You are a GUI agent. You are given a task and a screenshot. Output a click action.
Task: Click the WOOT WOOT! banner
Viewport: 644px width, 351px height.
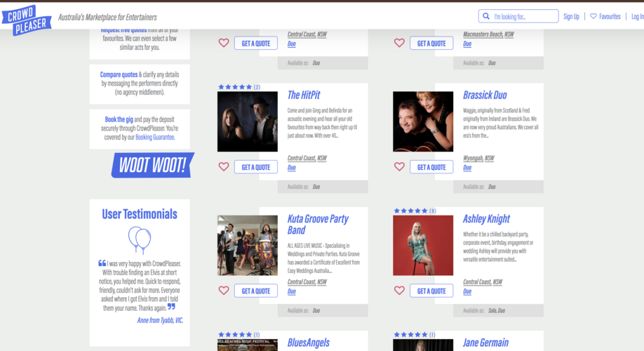point(153,165)
